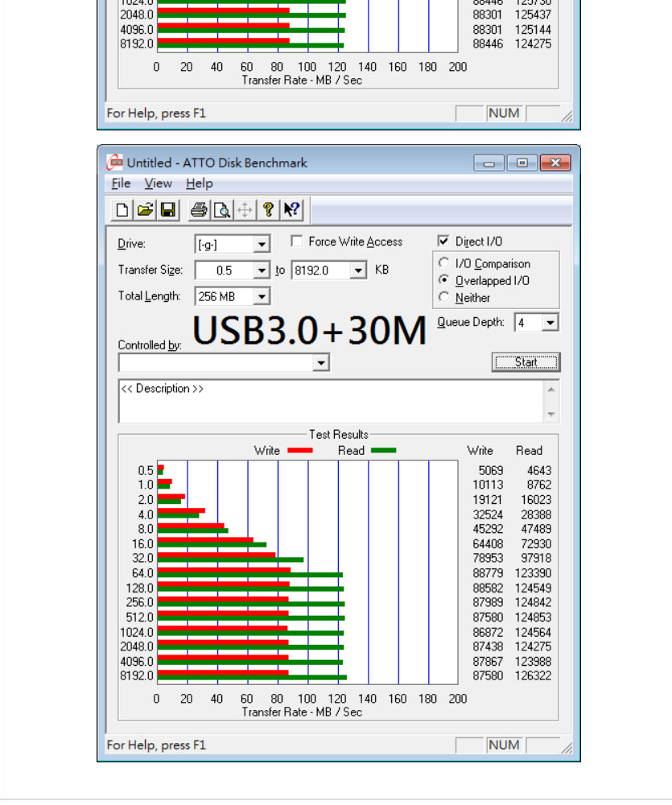
Task: Open the File menu
Action: (120, 184)
